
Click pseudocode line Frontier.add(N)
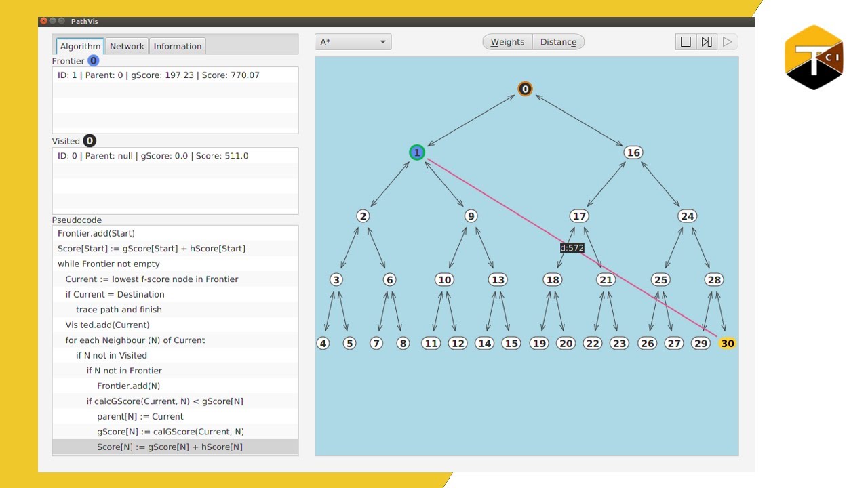click(x=175, y=386)
